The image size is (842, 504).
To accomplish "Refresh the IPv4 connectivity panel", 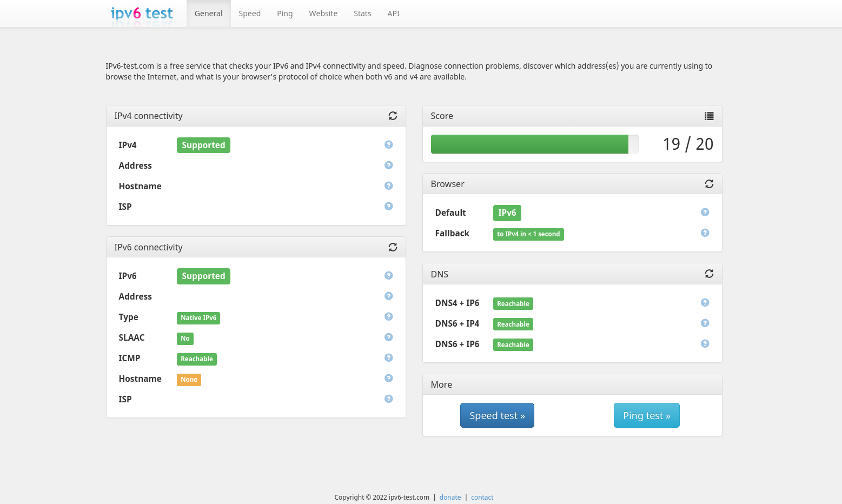I will point(393,116).
